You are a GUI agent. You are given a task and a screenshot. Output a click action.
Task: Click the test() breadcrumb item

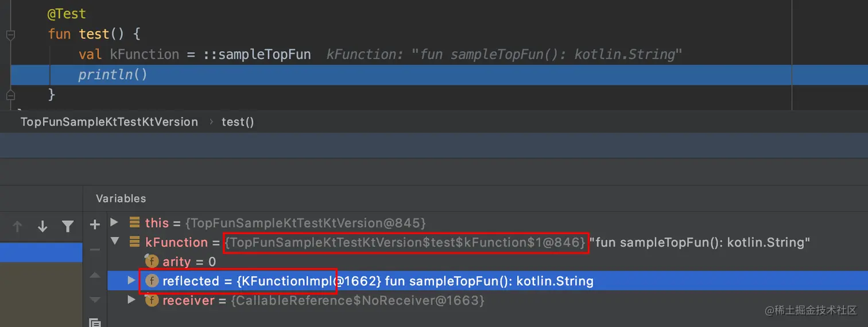pos(238,122)
